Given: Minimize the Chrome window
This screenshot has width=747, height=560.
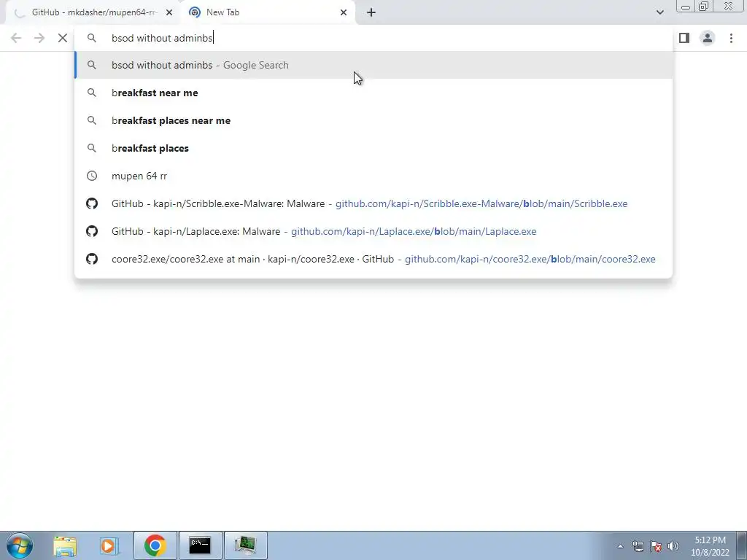Looking at the screenshot, I should [686, 7].
